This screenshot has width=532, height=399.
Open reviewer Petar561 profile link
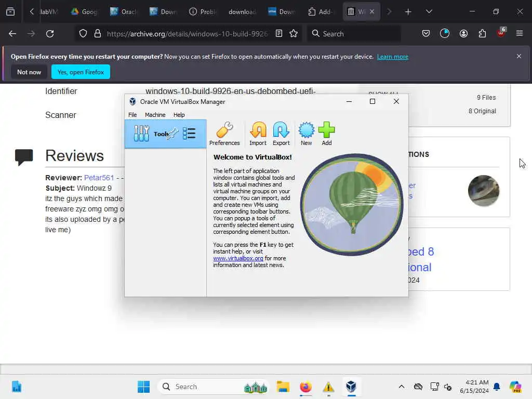pos(99,178)
